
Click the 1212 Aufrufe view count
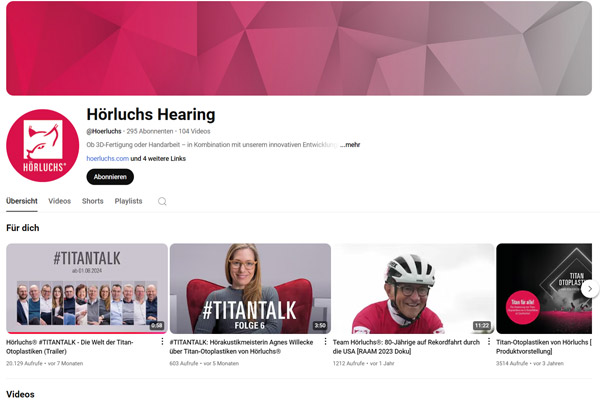point(349,363)
